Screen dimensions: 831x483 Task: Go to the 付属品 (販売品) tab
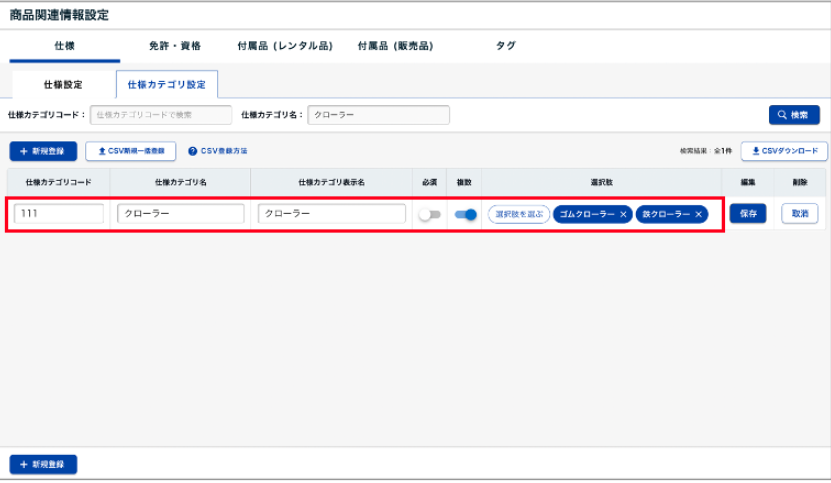(x=395, y=46)
